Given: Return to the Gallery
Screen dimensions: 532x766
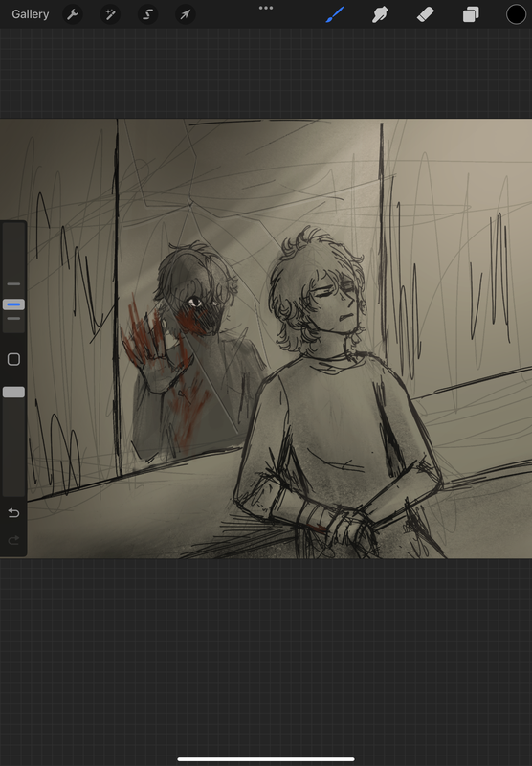Looking at the screenshot, I should (31, 14).
